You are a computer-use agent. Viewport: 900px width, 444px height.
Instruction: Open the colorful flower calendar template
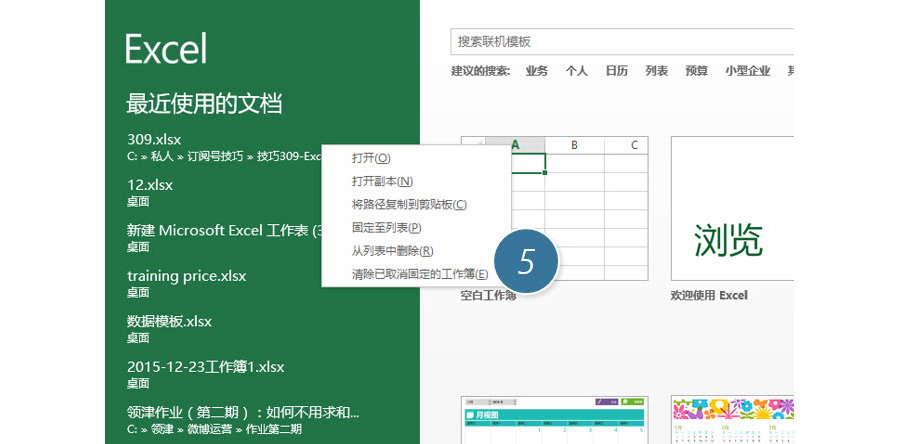coord(732,419)
